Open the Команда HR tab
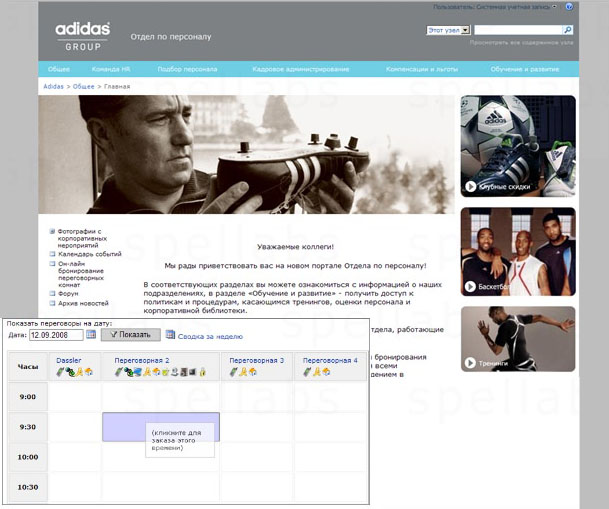The width and height of the screenshot is (609, 509). tap(111, 69)
